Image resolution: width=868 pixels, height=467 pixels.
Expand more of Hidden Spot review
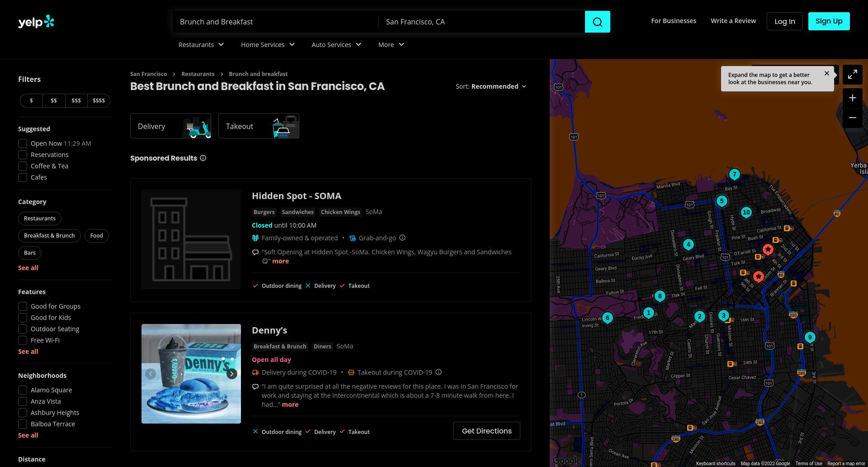click(x=280, y=261)
